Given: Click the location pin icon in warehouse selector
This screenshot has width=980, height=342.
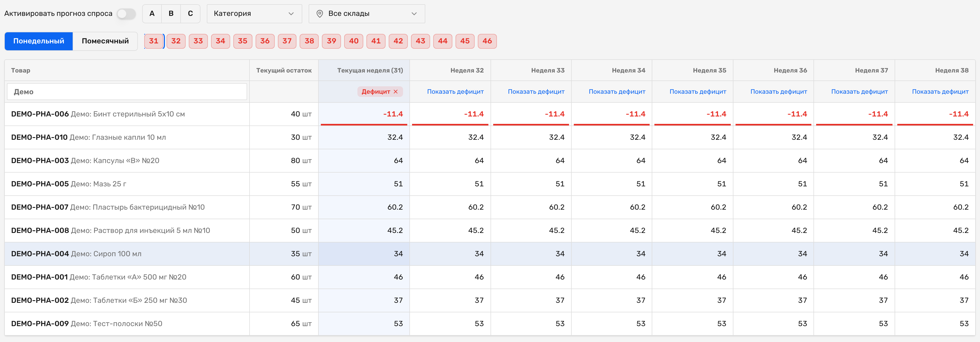Looking at the screenshot, I should 320,14.
